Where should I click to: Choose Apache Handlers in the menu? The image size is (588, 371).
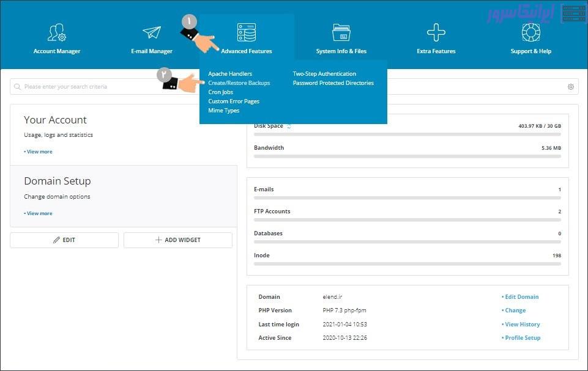pyautogui.click(x=230, y=74)
